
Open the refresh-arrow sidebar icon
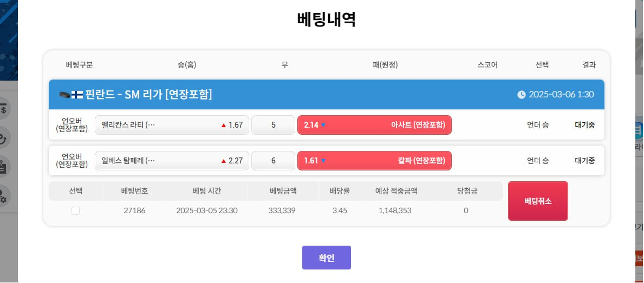pyautogui.click(x=3, y=137)
